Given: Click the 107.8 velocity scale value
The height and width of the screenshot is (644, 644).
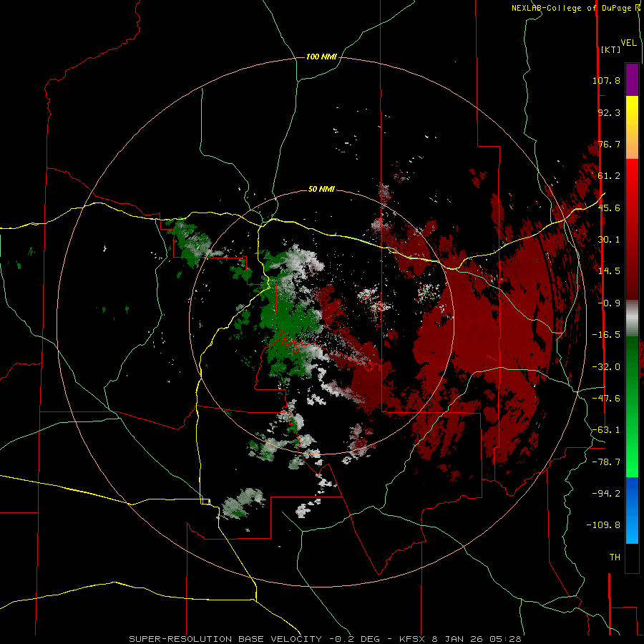Looking at the screenshot, I should coord(606,80).
